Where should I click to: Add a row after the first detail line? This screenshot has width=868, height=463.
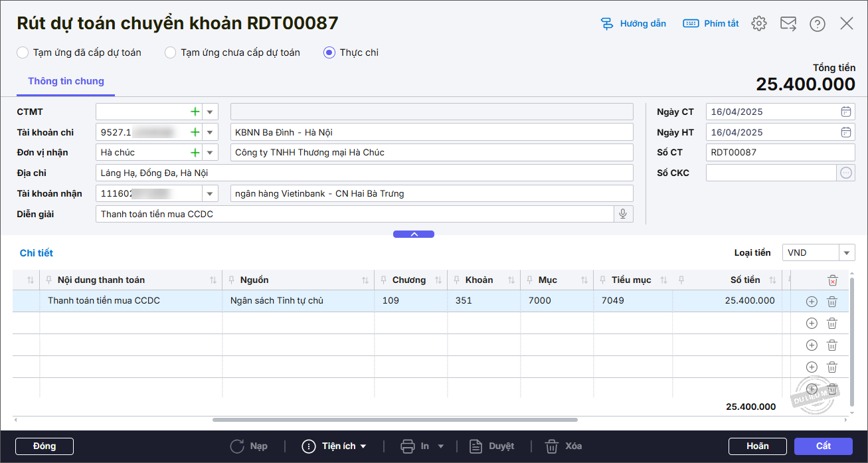click(811, 302)
